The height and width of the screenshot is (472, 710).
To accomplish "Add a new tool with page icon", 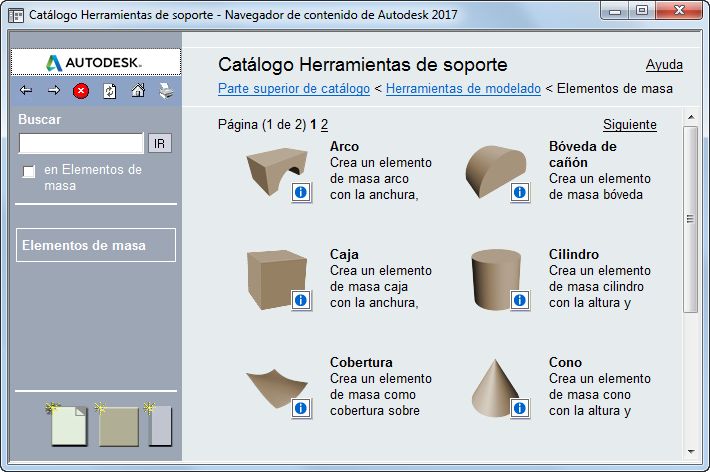I will tap(67, 424).
